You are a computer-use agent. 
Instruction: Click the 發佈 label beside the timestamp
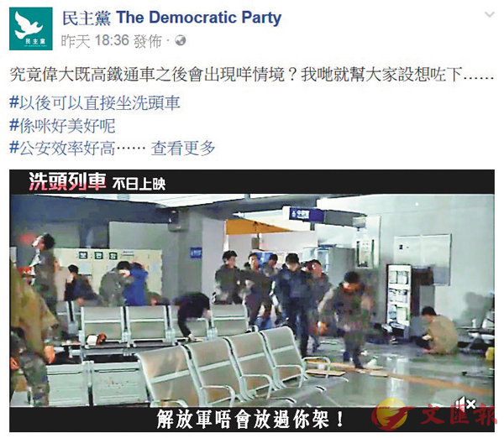tap(148, 41)
